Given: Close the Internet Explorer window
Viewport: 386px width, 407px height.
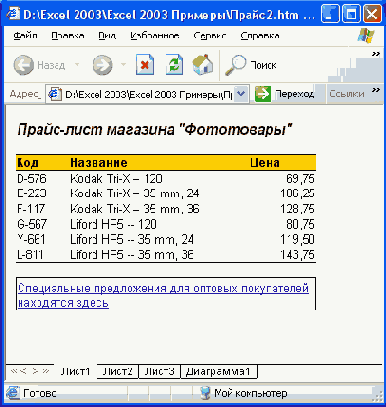Looking at the screenshot, I should point(372,14).
